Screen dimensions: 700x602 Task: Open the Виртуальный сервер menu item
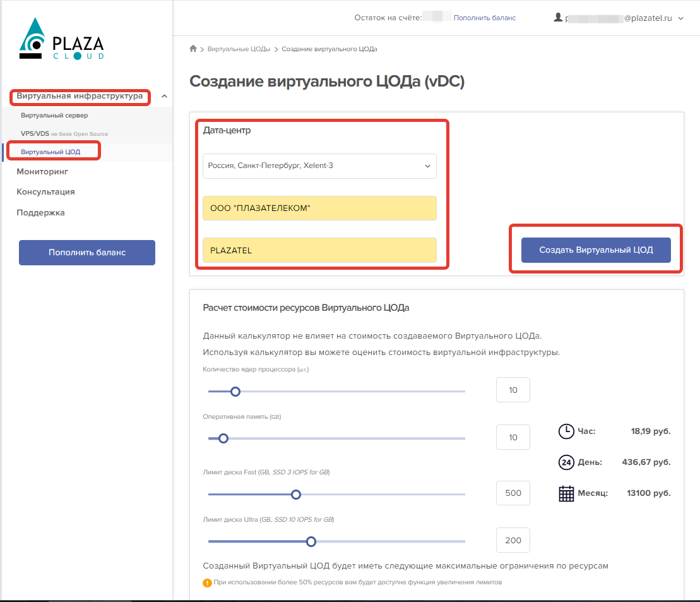(x=54, y=116)
